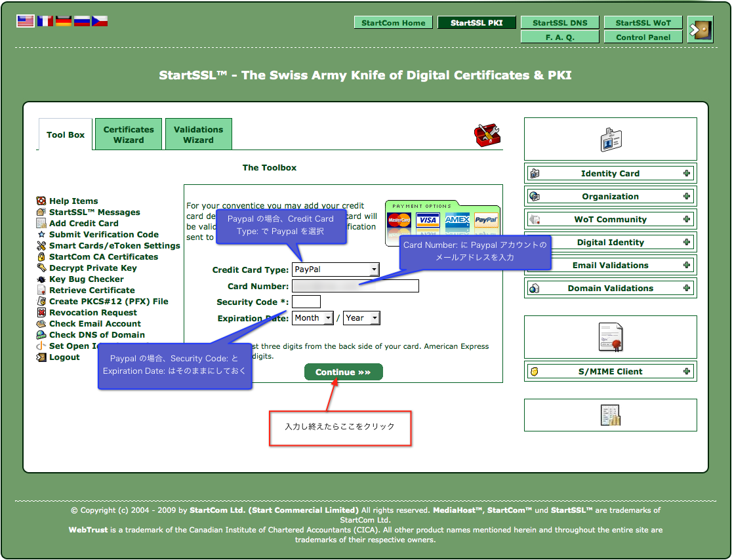Viewport: 732px width, 560px height.
Task: Open the Retrieve Certificate link
Action: [92, 290]
